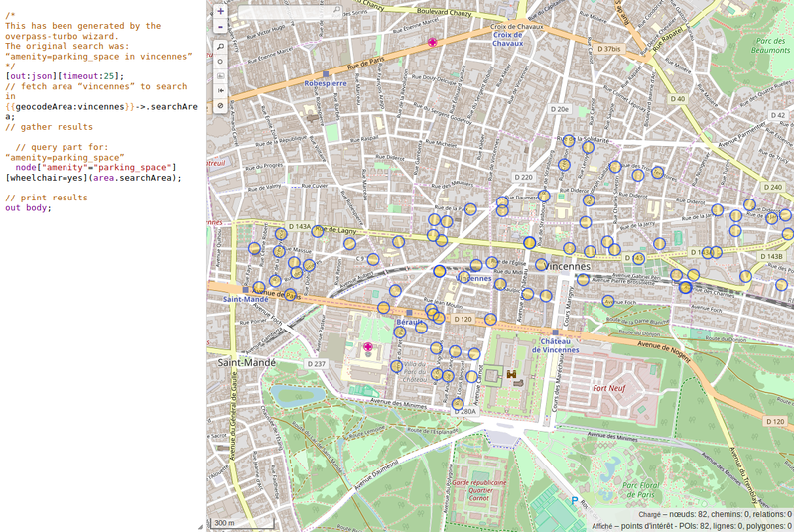Screen dimensions: 794x532
Task: Click the select bounding box button
Action: pyautogui.click(x=220, y=75)
